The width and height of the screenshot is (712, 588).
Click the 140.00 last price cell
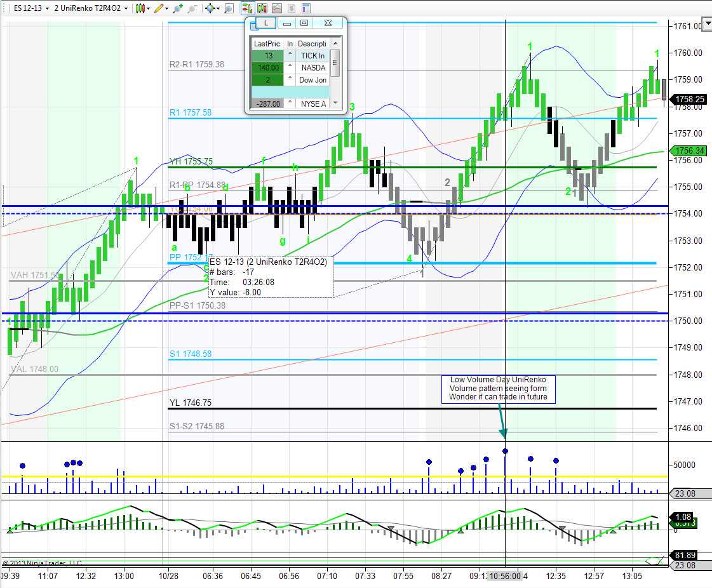268,68
